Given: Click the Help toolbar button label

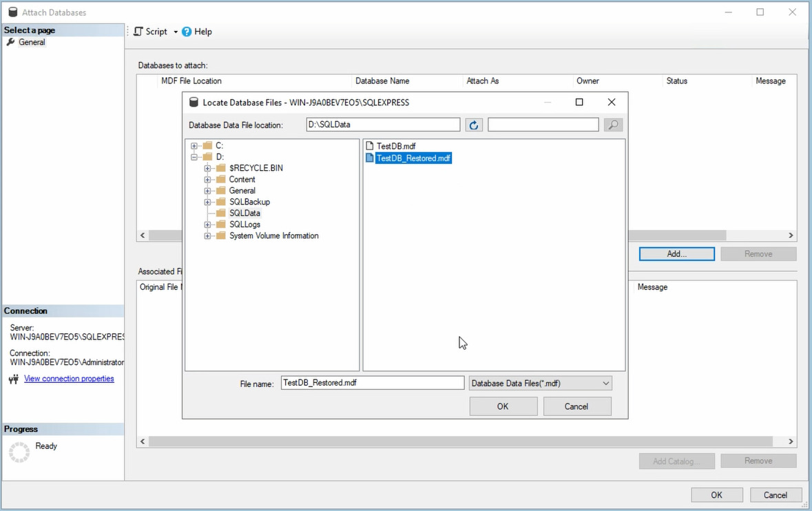Looking at the screenshot, I should tap(203, 32).
